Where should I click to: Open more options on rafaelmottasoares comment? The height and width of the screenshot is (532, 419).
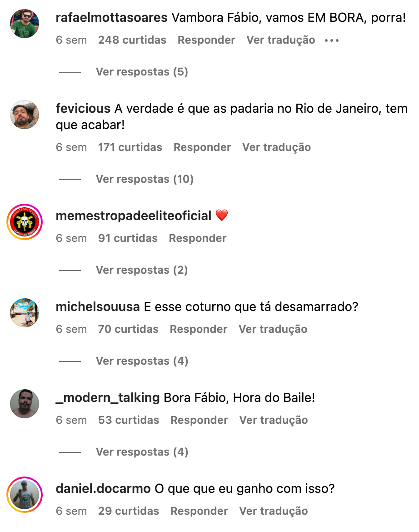click(x=332, y=40)
